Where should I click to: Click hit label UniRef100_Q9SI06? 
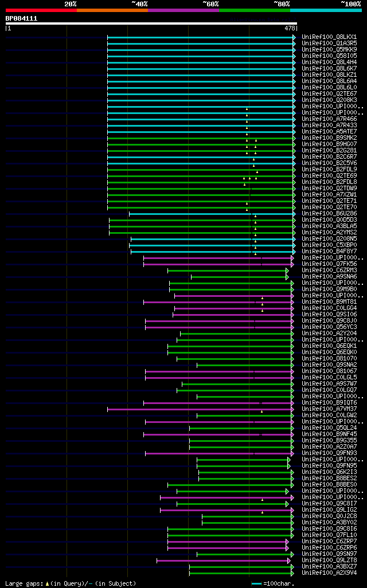329,314
